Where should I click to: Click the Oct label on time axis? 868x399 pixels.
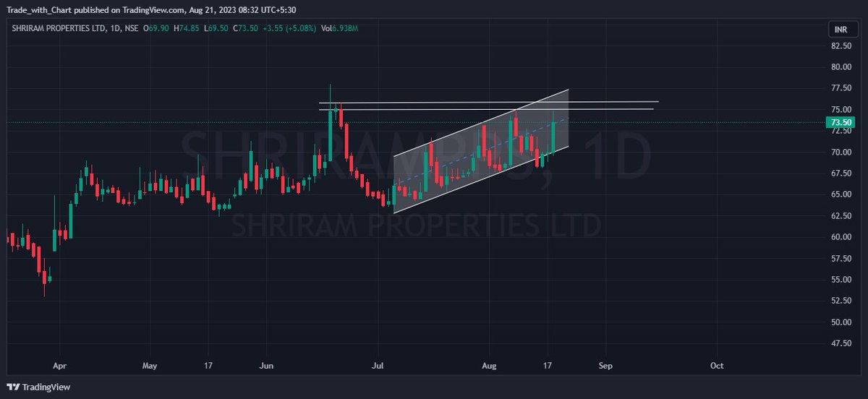717,366
